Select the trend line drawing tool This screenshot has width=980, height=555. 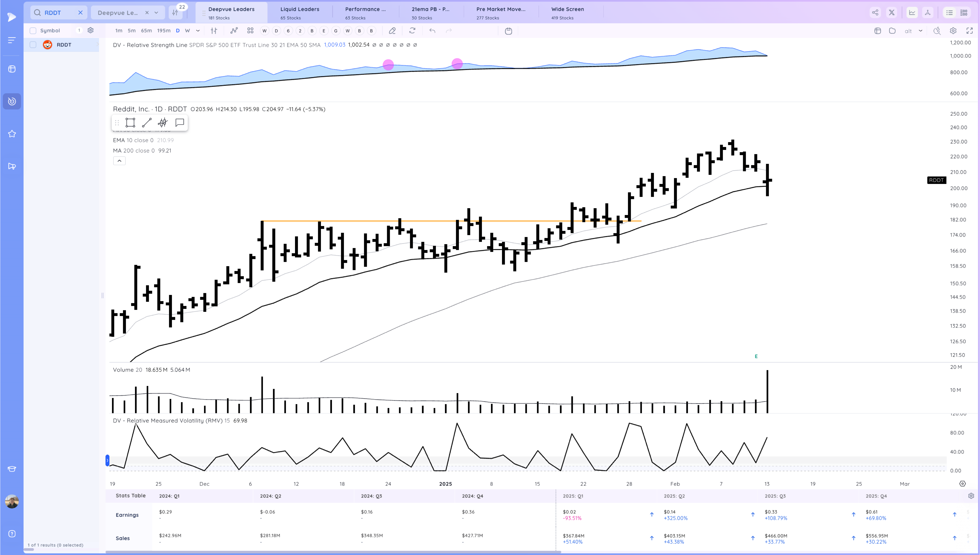tap(147, 123)
